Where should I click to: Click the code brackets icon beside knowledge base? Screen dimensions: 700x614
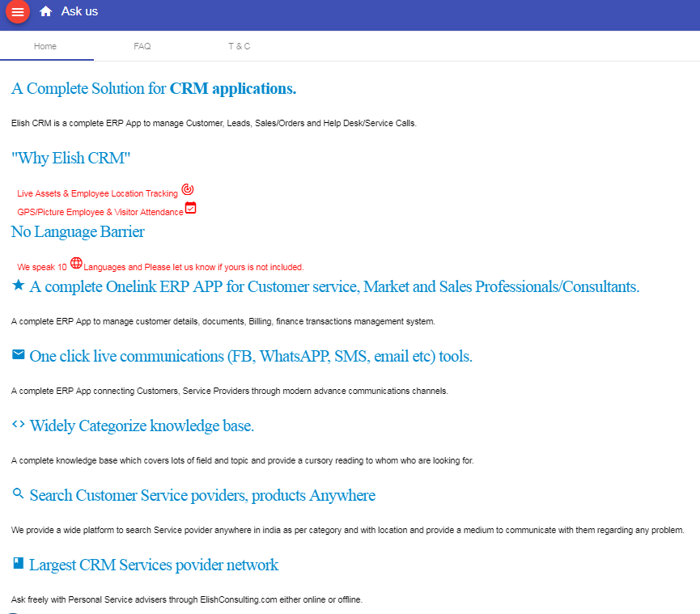click(x=19, y=424)
